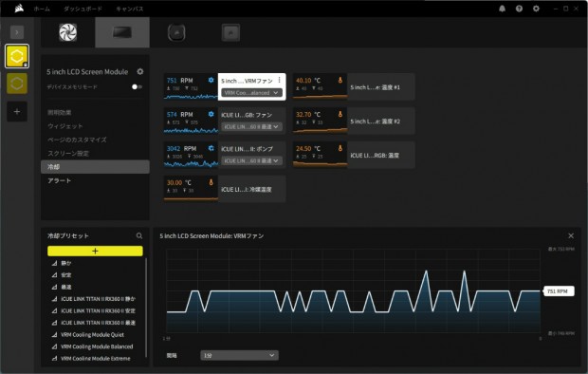
Task: Open VRM Cooling Balanced preset dropdown
Action: coord(251,93)
